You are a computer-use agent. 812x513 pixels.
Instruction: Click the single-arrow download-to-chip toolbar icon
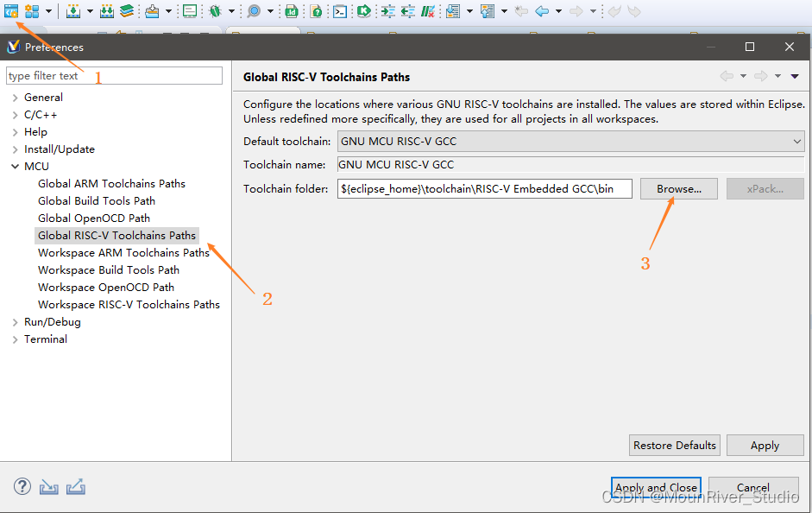click(x=73, y=11)
